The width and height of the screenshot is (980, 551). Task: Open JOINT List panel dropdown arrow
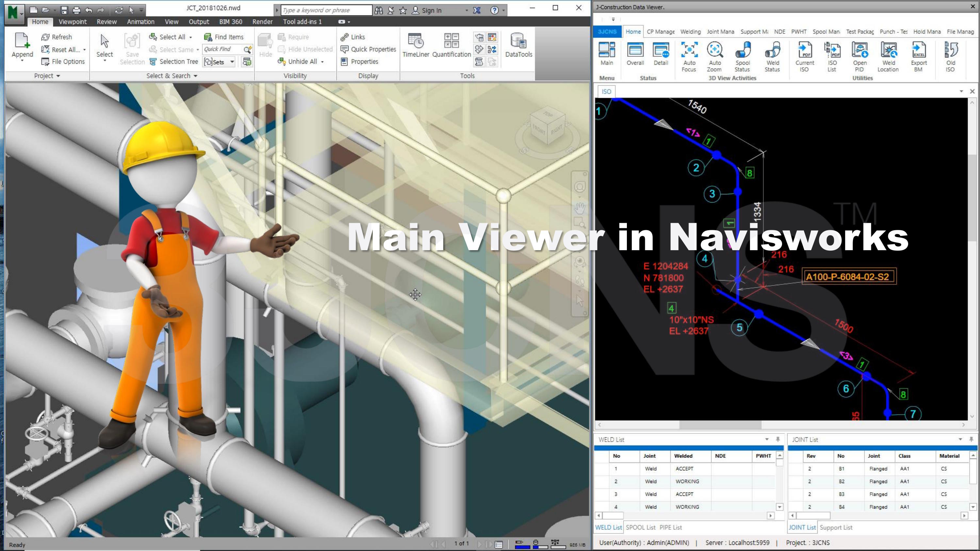click(x=960, y=439)
